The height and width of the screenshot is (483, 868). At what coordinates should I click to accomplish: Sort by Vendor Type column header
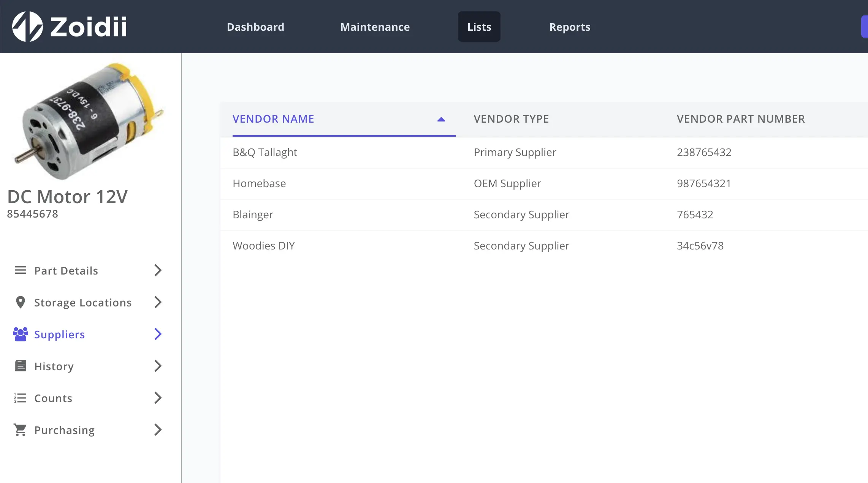511,119
